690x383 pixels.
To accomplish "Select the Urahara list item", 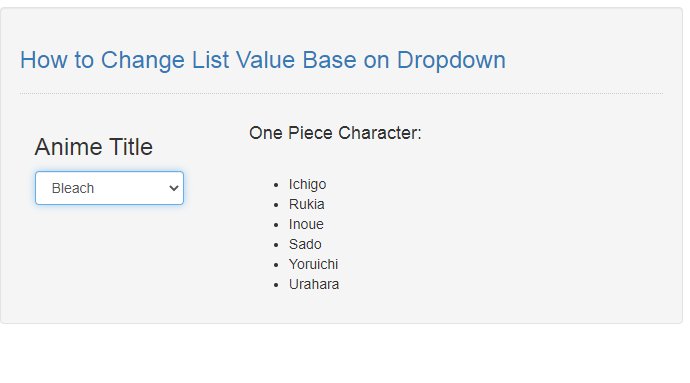I will (314, 284).
